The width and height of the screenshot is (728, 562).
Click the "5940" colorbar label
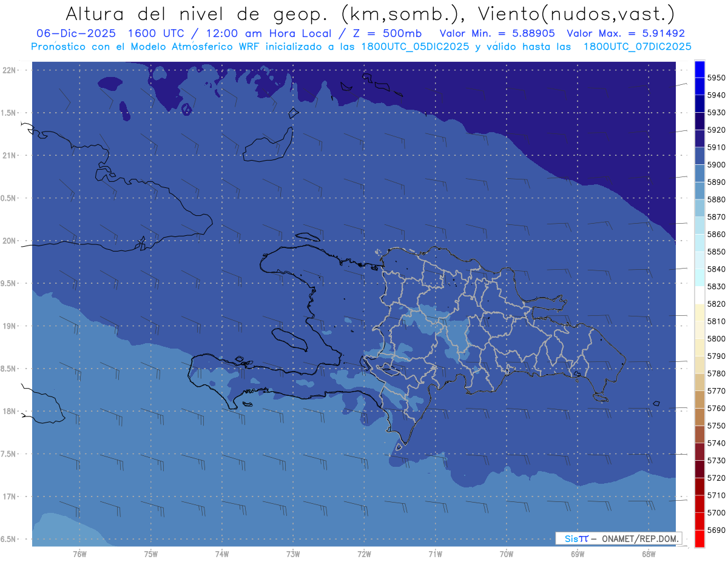[716, 95]
